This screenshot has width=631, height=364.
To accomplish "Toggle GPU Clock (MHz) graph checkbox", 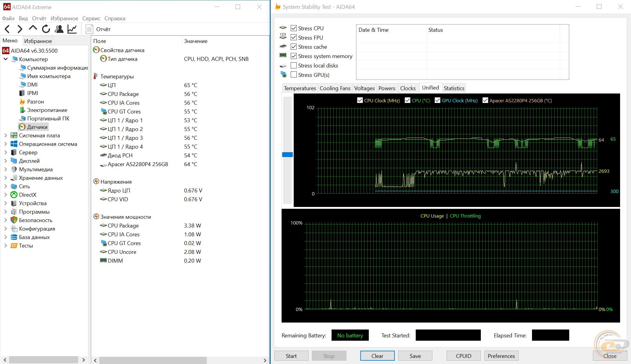I will click(x=437, y=100).
